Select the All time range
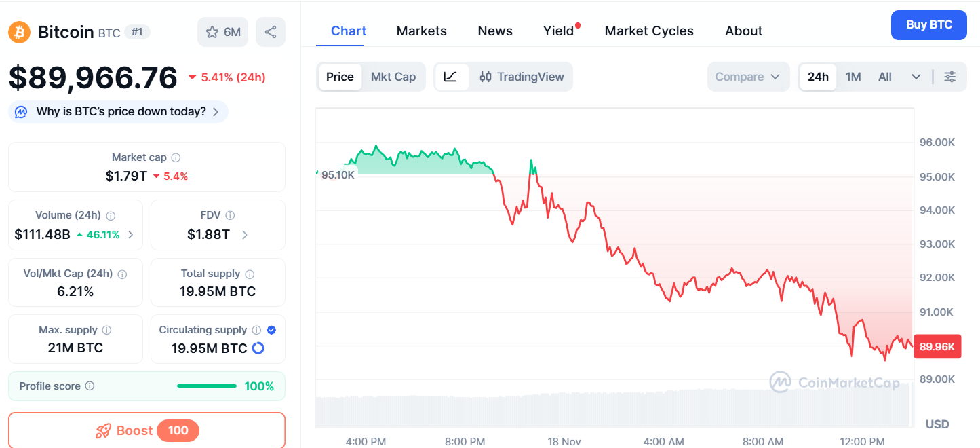 tap(885, 77)
